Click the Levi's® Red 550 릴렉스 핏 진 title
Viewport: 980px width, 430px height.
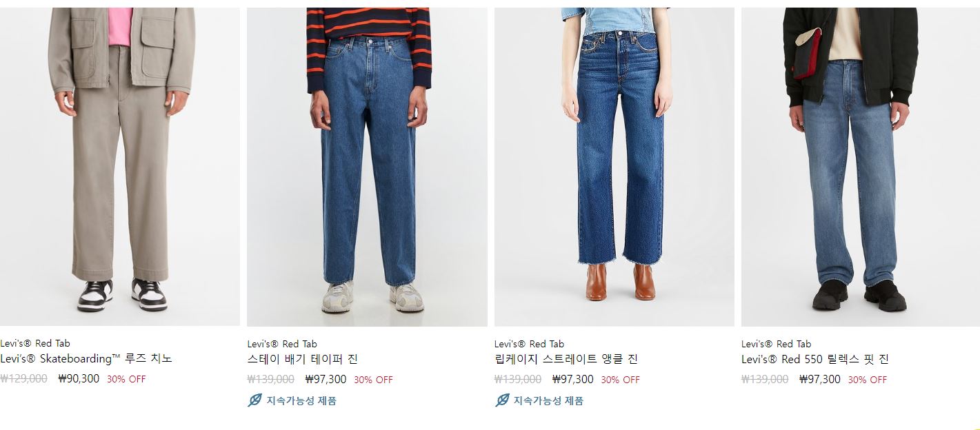(x=815, y=359)
